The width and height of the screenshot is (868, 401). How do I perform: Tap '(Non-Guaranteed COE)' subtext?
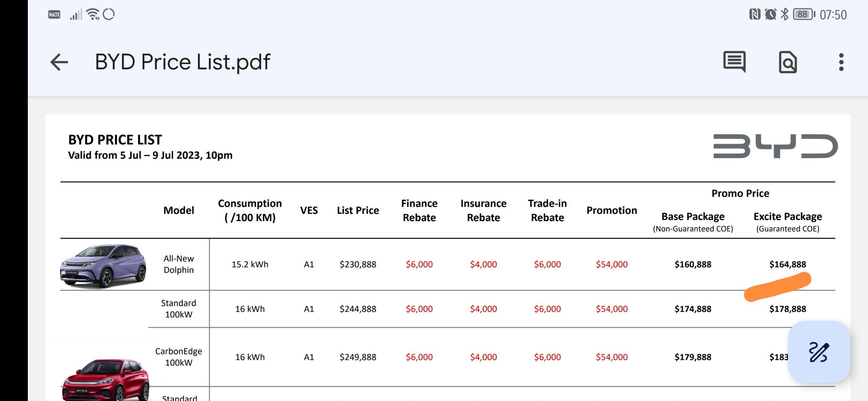(x=693, y=229)
